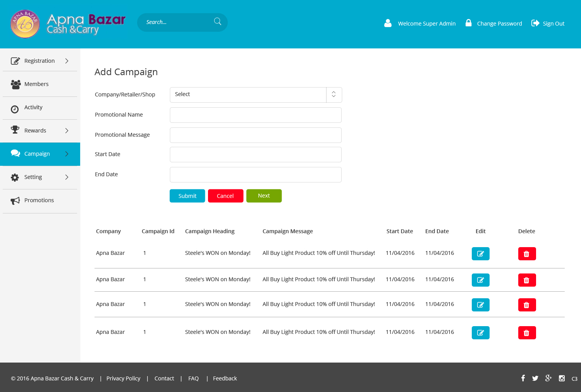This screenshot has height=392, width=581.
Task: Click the 'Campaign Id' column header
Action: [158, 231]
